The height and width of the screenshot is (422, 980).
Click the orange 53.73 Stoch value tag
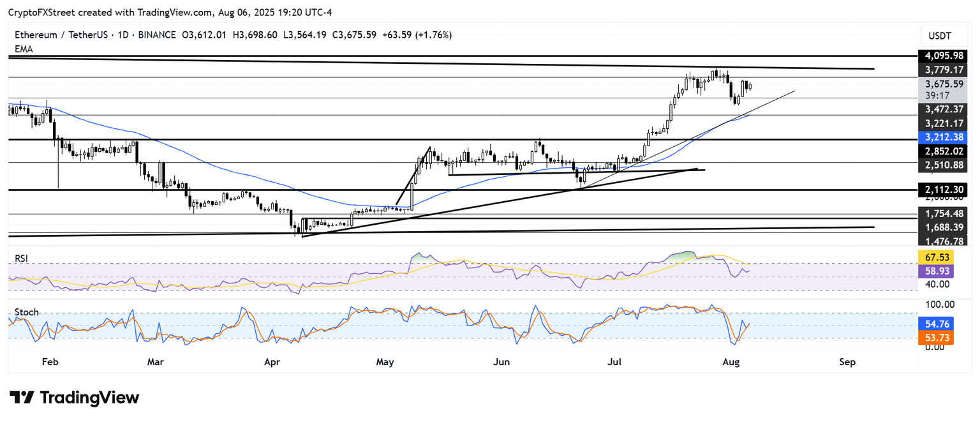pos(935,337)
